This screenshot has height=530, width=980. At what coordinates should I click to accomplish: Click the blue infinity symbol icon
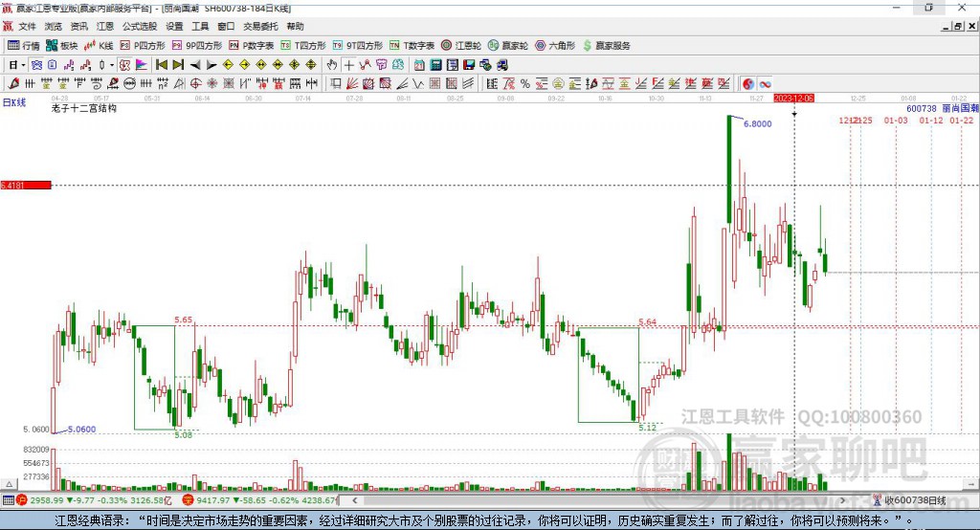coord(765,84)
